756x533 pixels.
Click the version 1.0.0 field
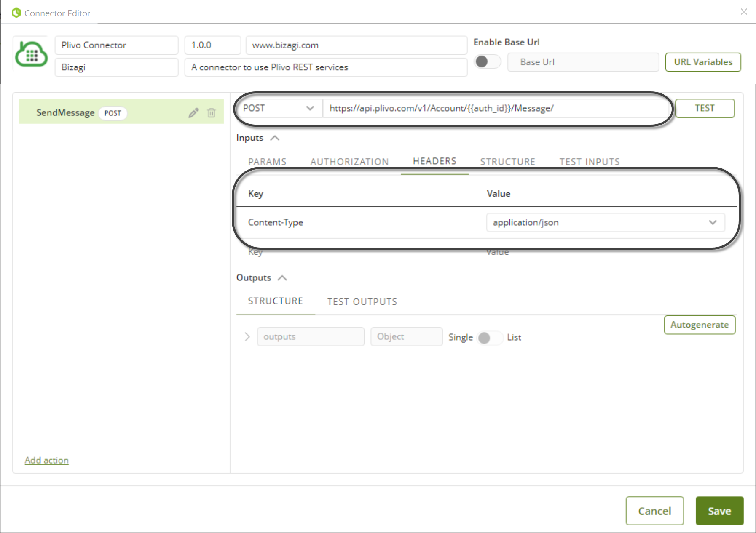point(213,45)
